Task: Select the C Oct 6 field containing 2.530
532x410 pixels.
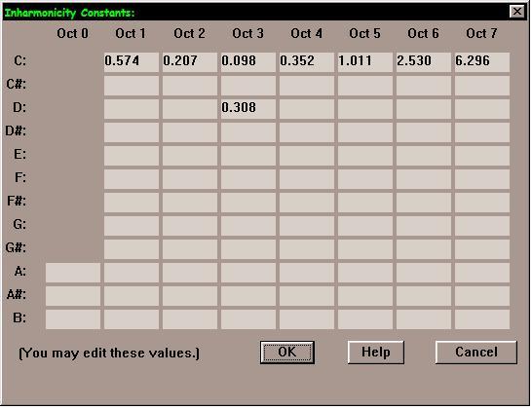Action: (424, 62)
